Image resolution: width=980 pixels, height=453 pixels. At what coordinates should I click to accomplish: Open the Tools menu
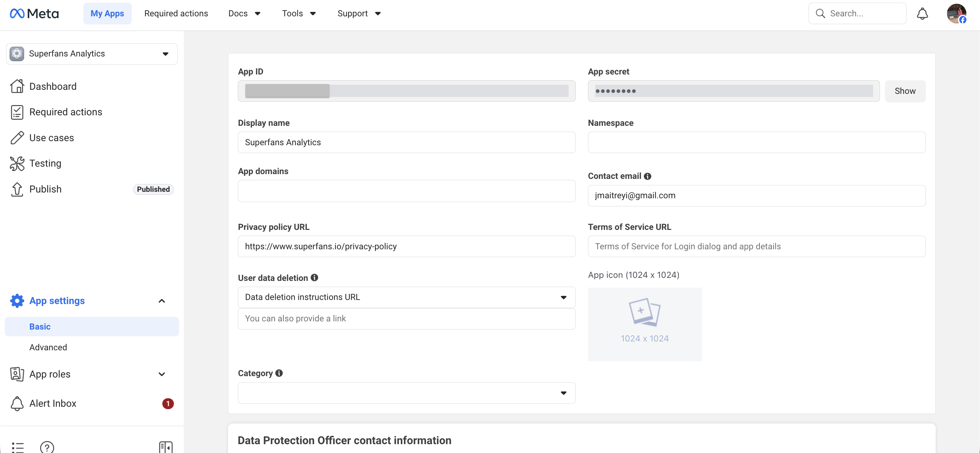pos(299,14)
